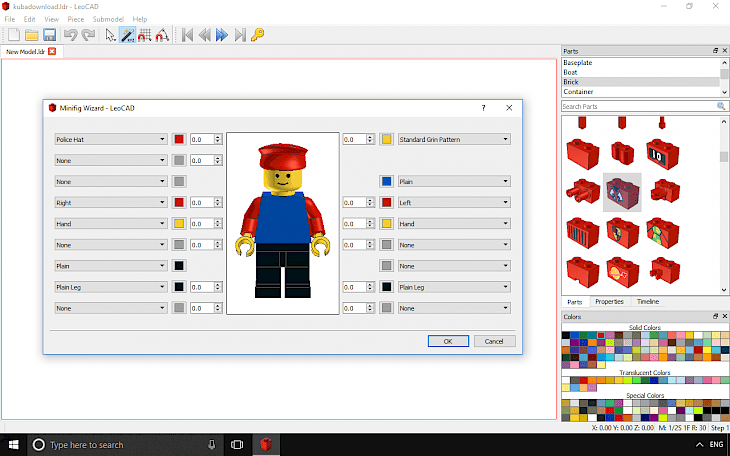Open the Submodel menu
The height and width of the screenshot is (456, 730).
point(108,19)
